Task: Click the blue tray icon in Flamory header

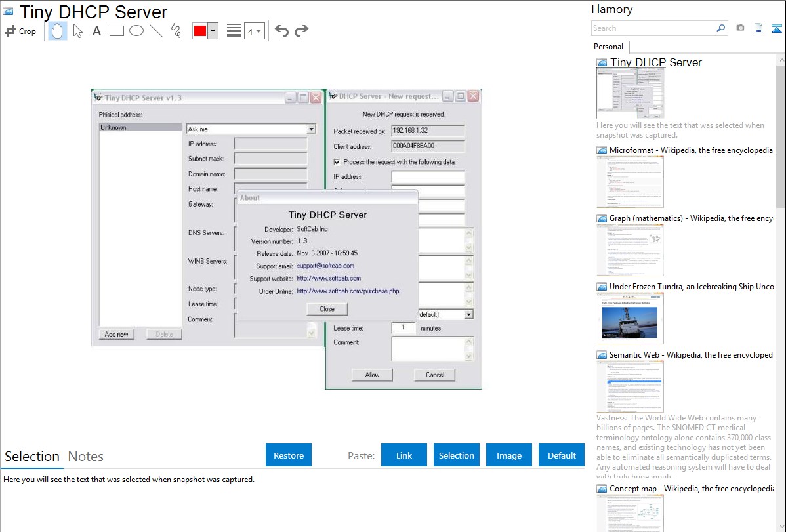Action: (776, 28)
